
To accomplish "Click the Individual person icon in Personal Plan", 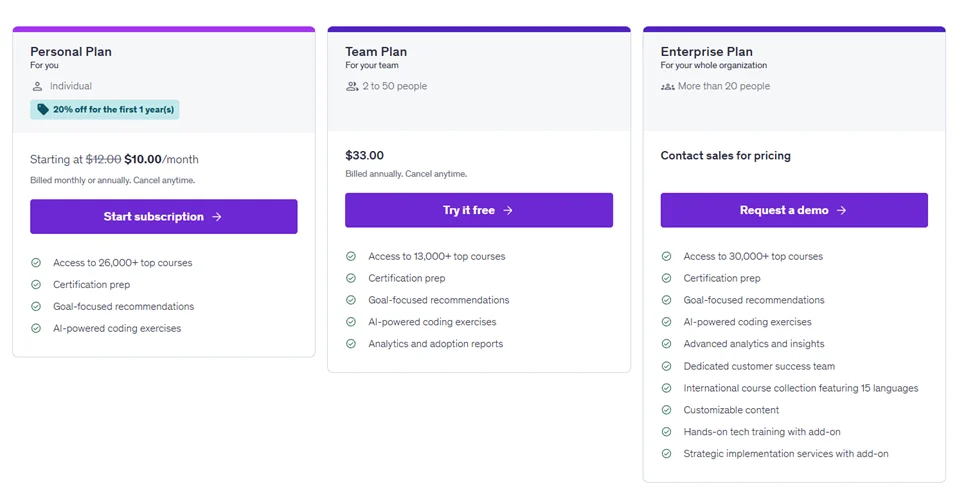I will click(38, 87).
